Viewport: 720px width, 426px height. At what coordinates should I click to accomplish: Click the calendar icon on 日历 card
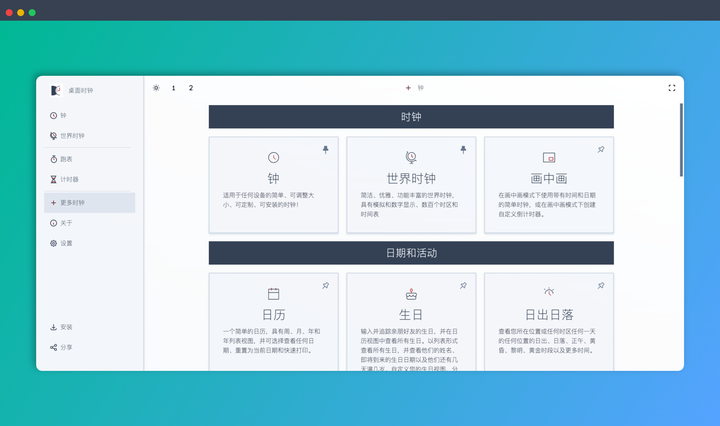click(x=274, y=293)
